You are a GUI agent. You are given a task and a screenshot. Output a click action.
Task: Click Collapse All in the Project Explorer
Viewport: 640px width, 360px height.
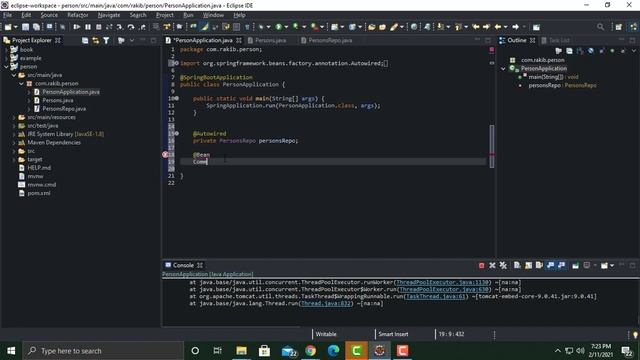coord(85,40)
